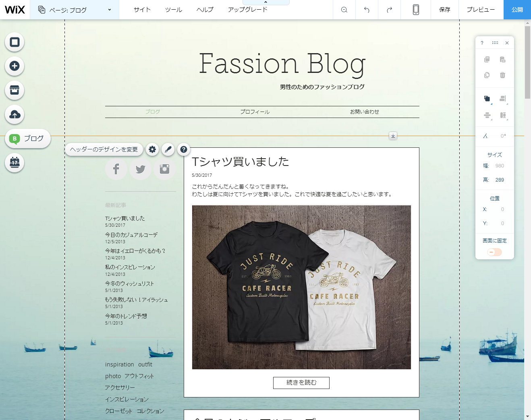
Task: Select the プロフィール navigation tab
Action: [x=255, y=112]
